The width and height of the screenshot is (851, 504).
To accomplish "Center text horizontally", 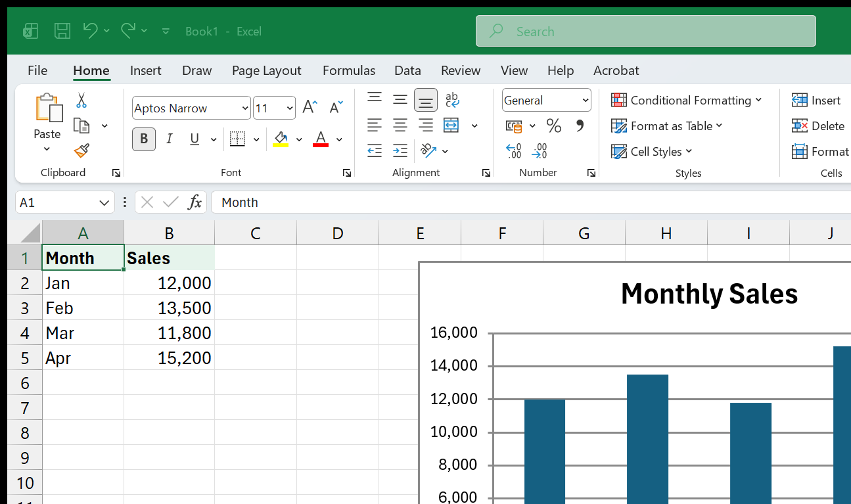I will click(x=400, y=125).
